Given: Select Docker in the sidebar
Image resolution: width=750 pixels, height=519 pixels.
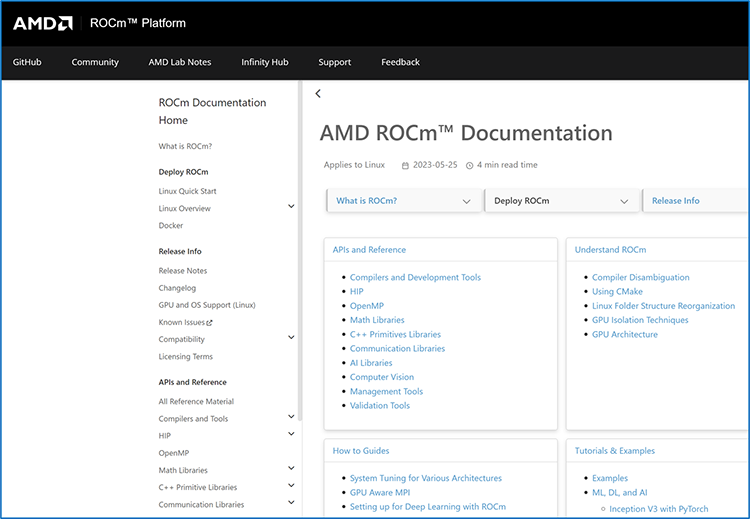Looking at the screenshot, I should tap(171, 225).
